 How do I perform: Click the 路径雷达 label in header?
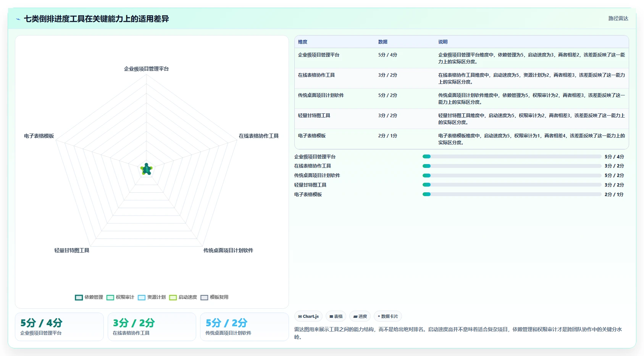(x=618, y=18)
